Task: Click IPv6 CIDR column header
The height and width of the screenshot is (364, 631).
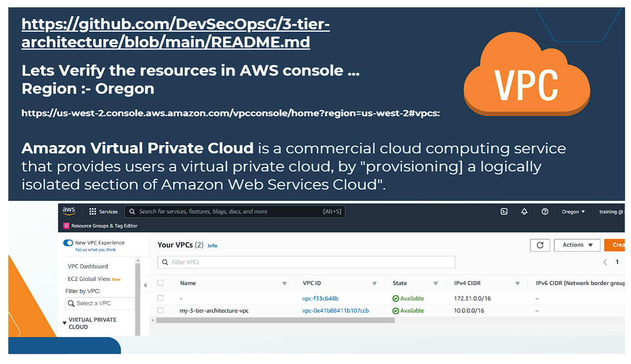Action: point(580,283)
